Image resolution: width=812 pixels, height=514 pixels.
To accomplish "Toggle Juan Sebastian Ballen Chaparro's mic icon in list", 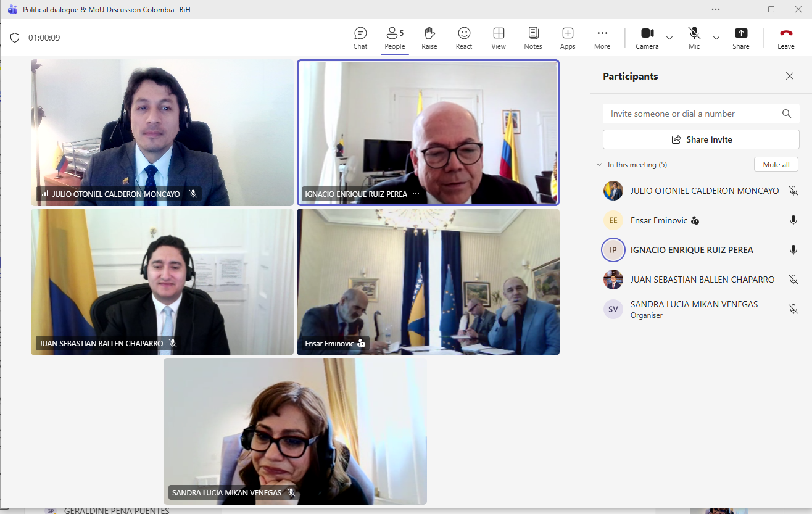I will (x=793, y=280).
